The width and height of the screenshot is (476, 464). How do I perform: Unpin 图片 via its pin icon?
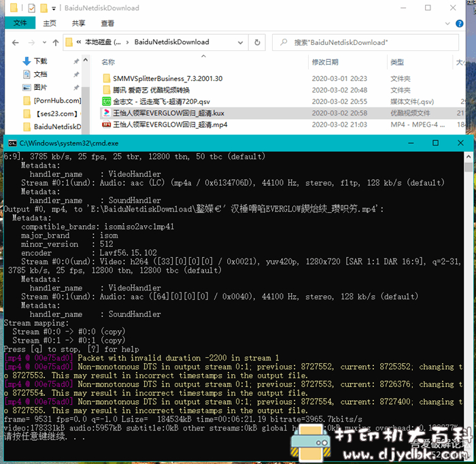coord(76,88)
